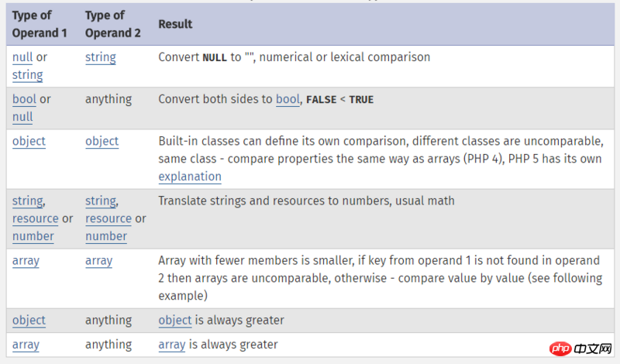The height and width of the screenshot is (364, 620).
Task: Click resource link in Operand 2 column
Action: click(x=108, y=218)
